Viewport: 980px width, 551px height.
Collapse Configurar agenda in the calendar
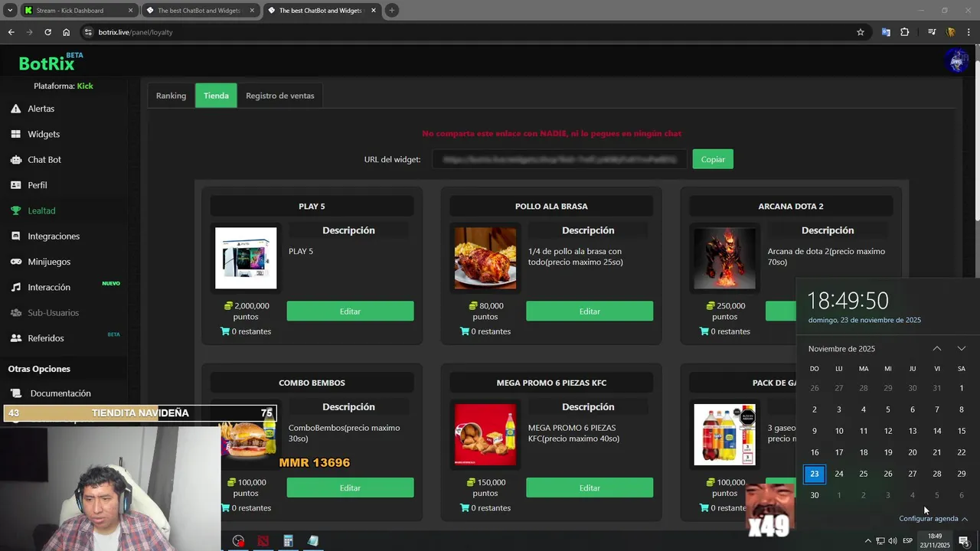[x=933, y=518]
